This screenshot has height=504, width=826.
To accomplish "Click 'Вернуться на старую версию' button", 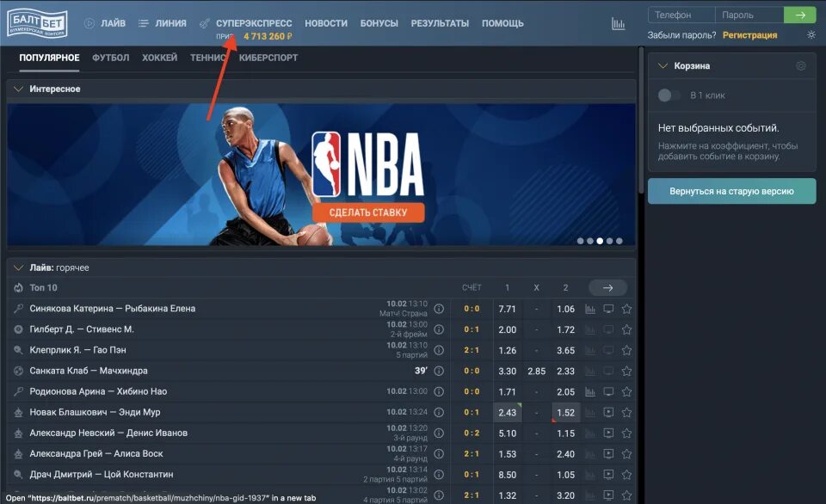I will pos(731,191).
